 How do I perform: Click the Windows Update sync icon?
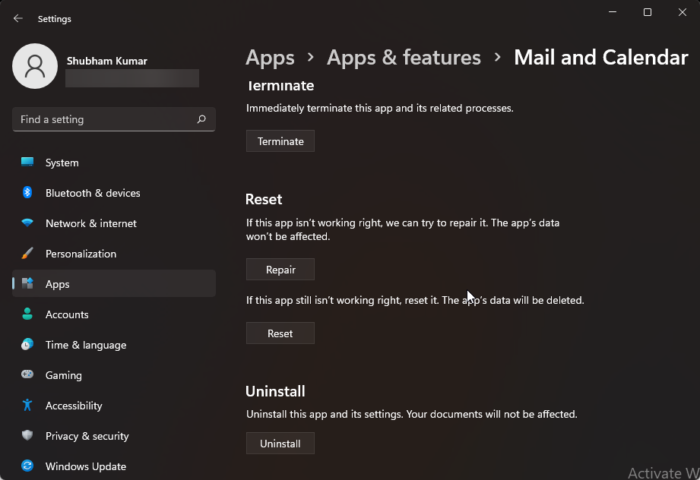27,466
